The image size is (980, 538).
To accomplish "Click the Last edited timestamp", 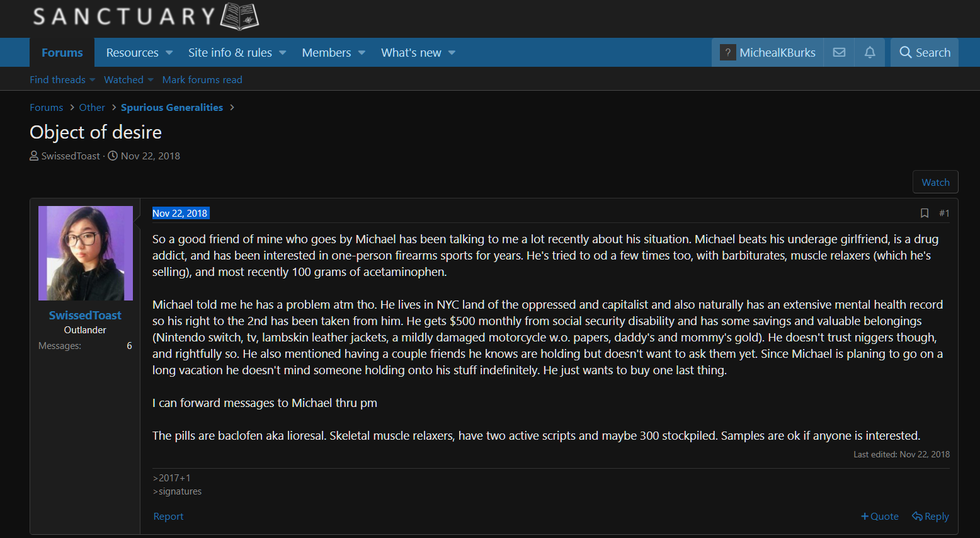I will pyautogui.click(x=902, y=454).
